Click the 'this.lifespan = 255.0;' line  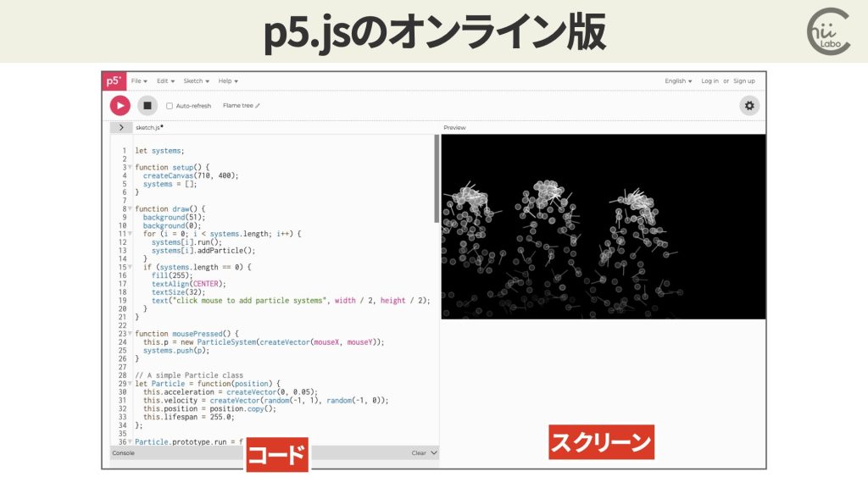pyautogui.click(x=189, y=417)
